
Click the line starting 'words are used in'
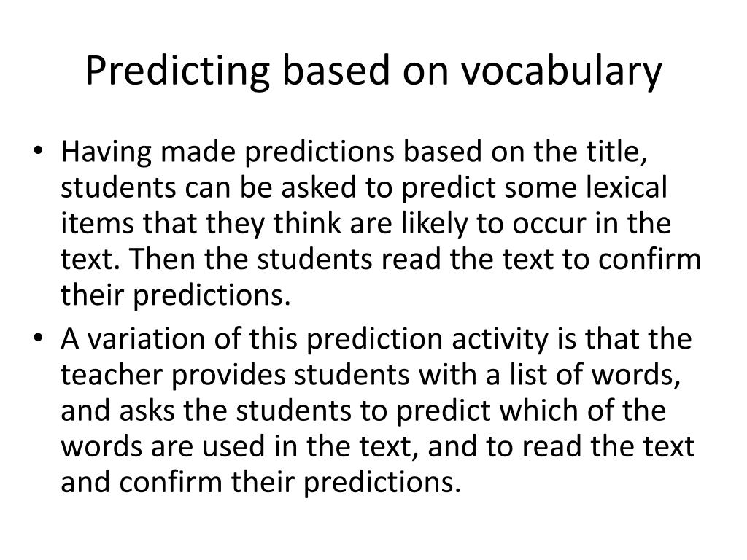click(377, 447)
